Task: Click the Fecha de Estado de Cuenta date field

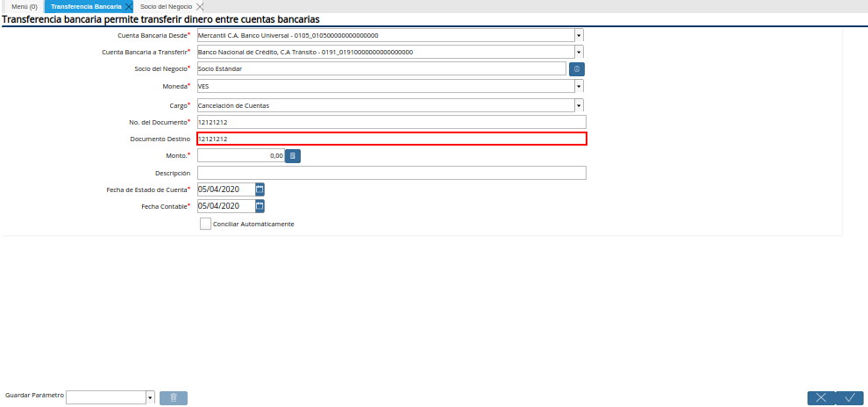Action: pyautogui.click(x=226, y=189)
